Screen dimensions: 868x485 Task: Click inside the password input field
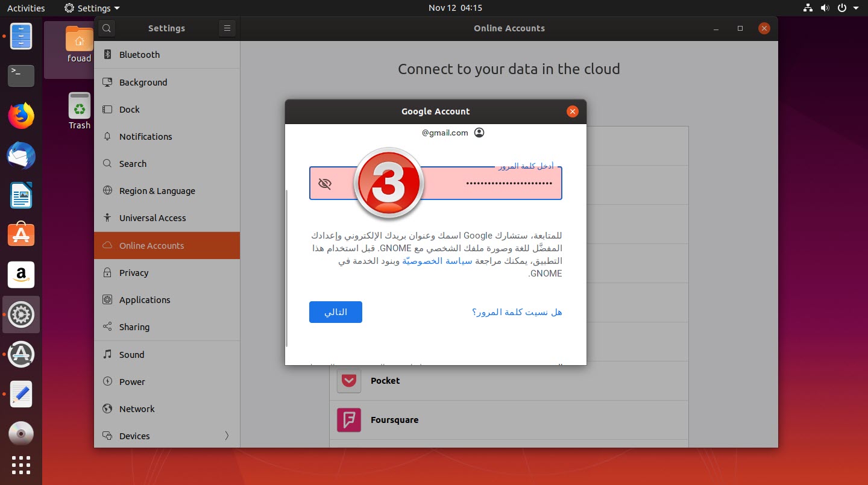pyautogui.click(x=436, y=183)
